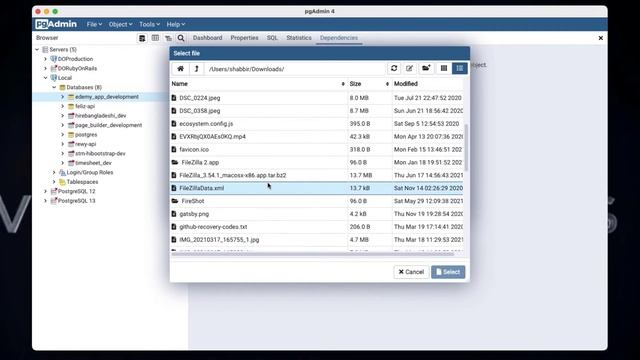
Task: Click DORubyOnRails server icon
Action: 53,68
